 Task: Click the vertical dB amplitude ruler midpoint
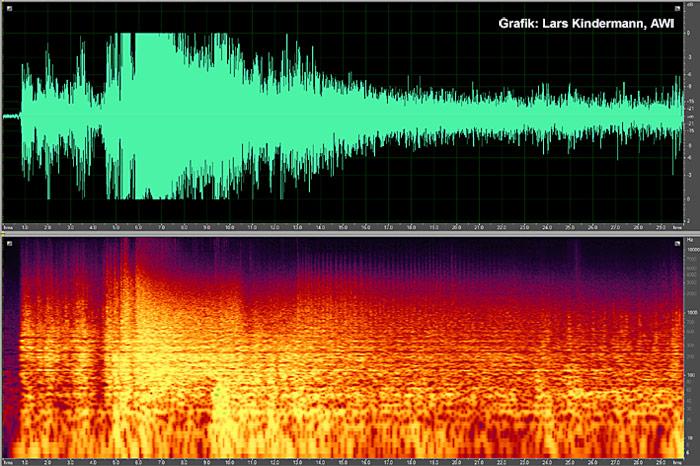pyautogui.click(x=689, y=117)
